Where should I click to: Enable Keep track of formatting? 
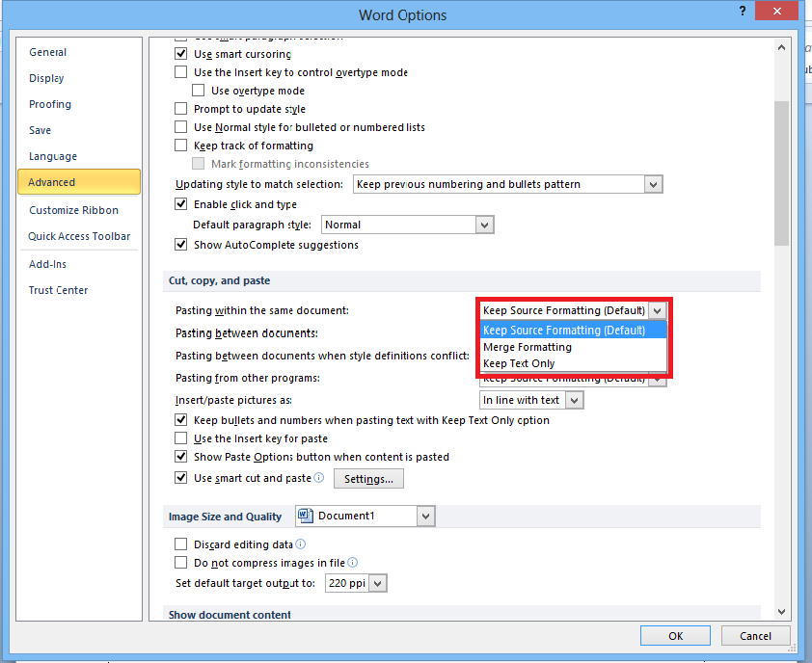[180, 145]
